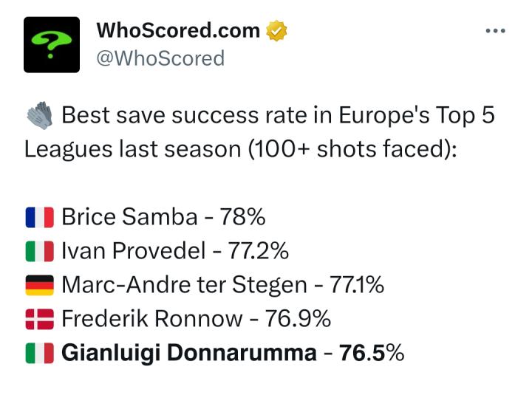Select the Marc-Andre ter Stegen name text
The image size is (532, 395).
[x=184, y=285]
